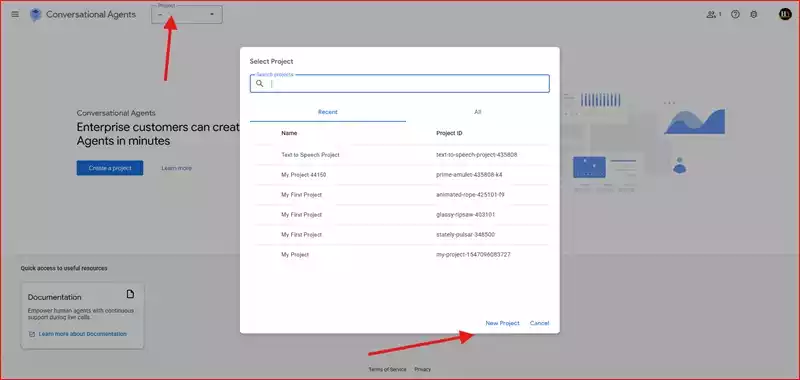Open the help question mark icon

(735, 14)
